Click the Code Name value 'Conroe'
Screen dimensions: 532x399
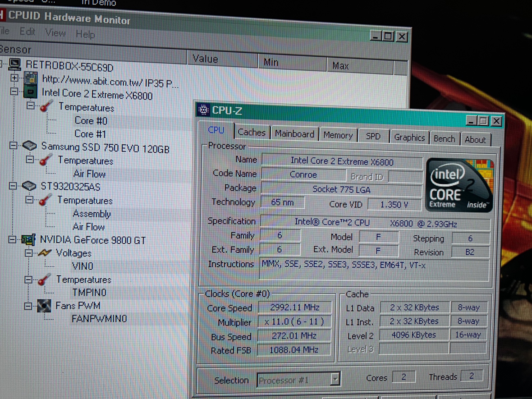pyautogui.click(x=303, y=175)
